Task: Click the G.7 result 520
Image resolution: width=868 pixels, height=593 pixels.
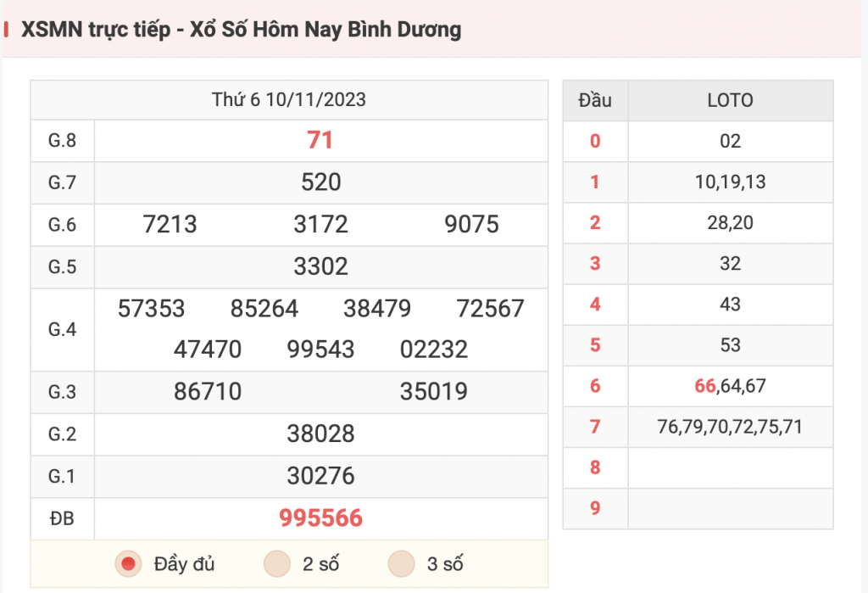Action: click(x=320, y=182)
